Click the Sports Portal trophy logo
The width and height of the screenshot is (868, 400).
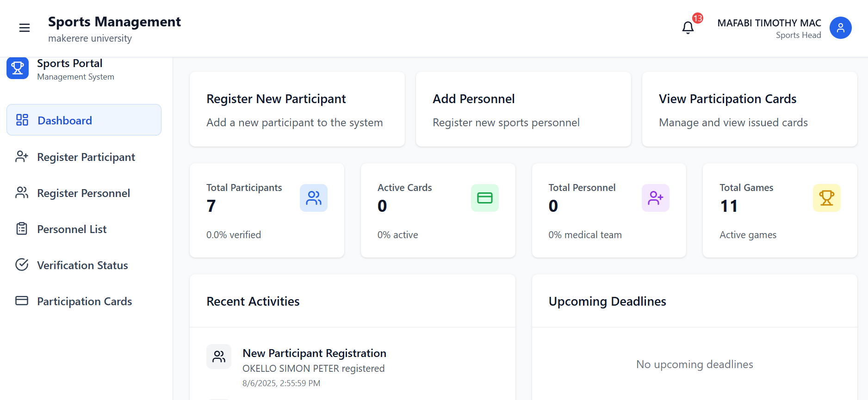tap(18, 68)
